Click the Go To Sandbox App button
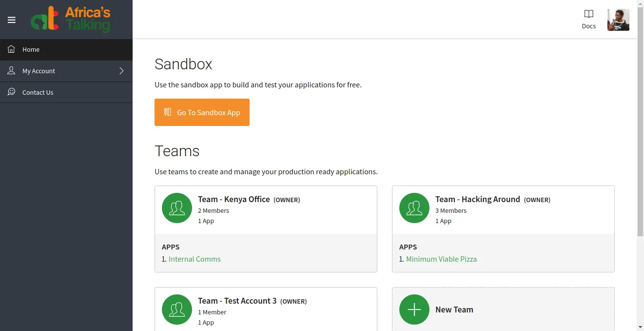This screenshot has height=331, width=644. coord(202,112)
